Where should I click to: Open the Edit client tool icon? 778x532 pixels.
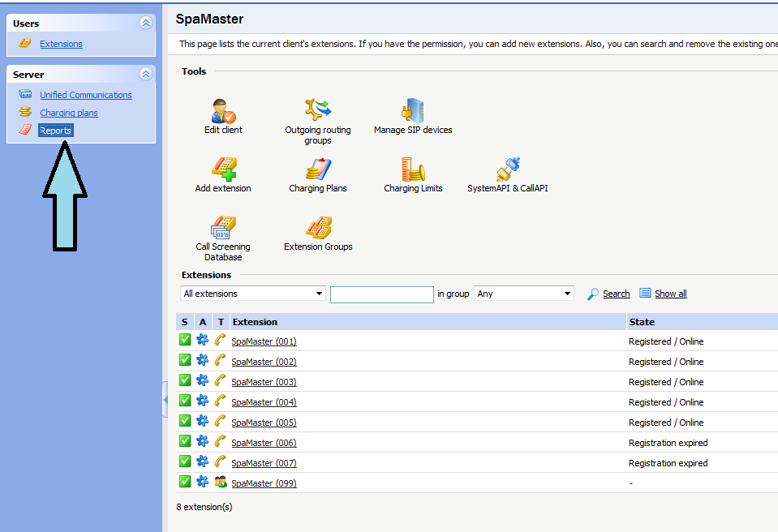(x=223, y=111)
